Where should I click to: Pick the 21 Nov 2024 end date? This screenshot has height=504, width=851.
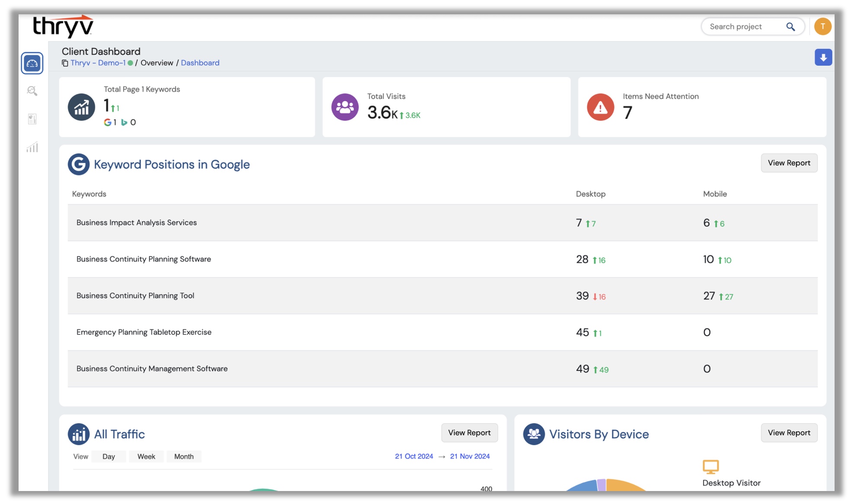point(470,456)
